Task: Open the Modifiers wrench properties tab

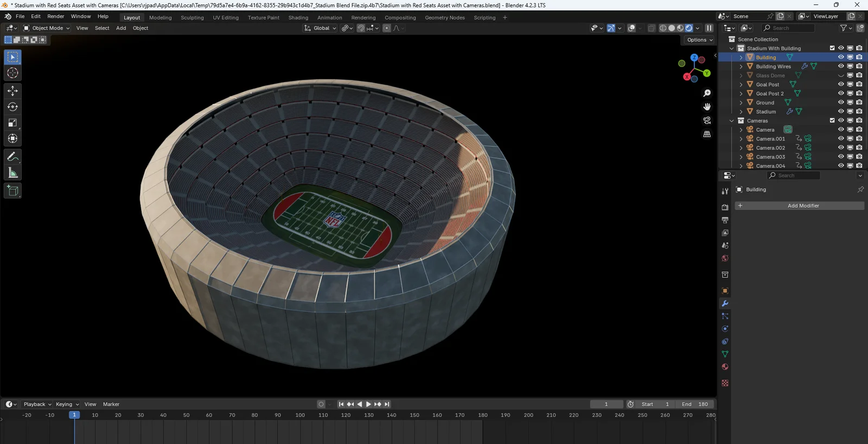Action: click(x=725, y=303)
